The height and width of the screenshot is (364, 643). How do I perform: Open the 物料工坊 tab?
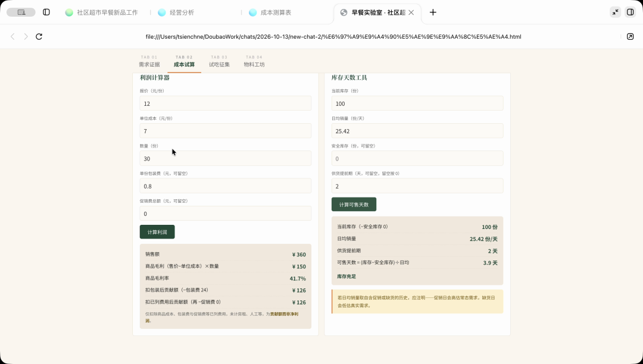[x=254, y=61]
